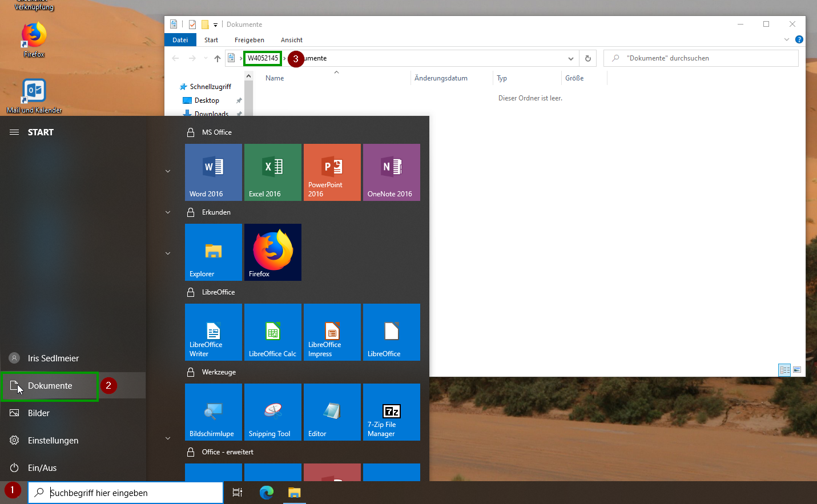
Task: Click the Dokumente durchsuchen search field
Action: pyautogui.click(x=701, y=58)
